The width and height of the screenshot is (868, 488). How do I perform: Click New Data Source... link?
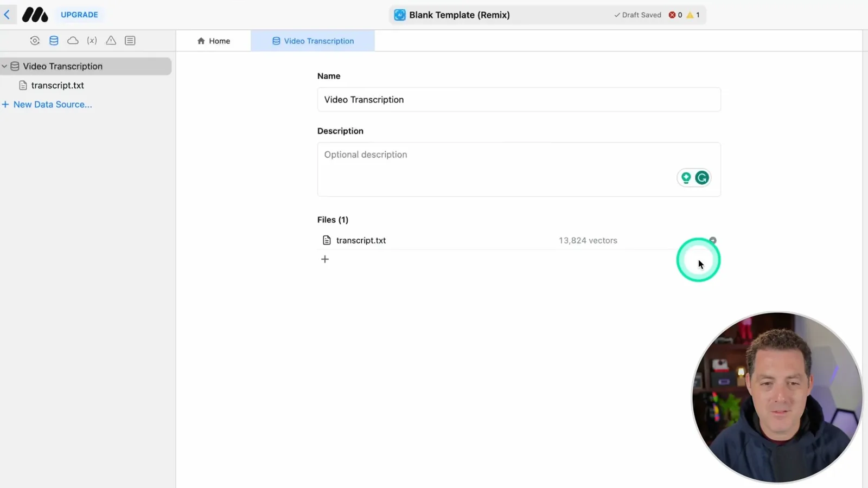click(47, 104)
